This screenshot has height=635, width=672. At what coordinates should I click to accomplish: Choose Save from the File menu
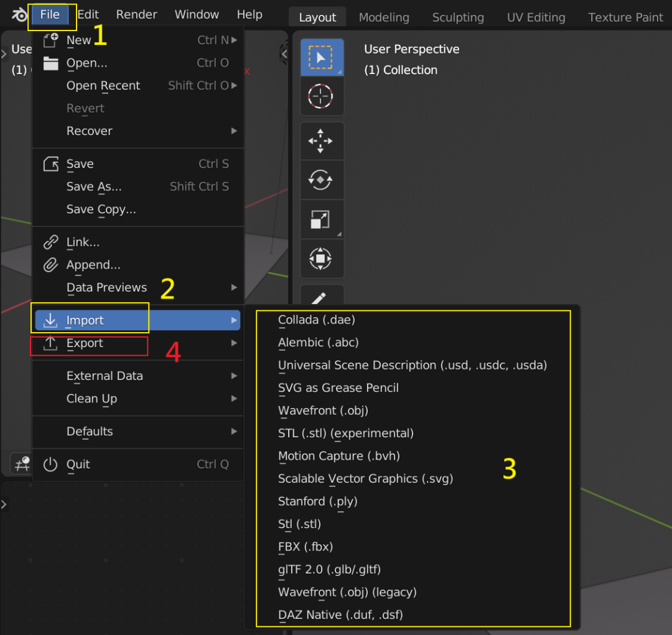pos(138,164)
